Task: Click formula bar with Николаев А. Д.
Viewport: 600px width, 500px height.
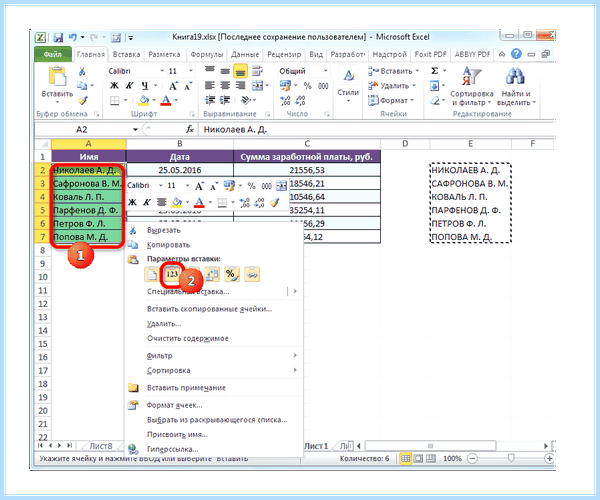Action: tap(377, 130)
